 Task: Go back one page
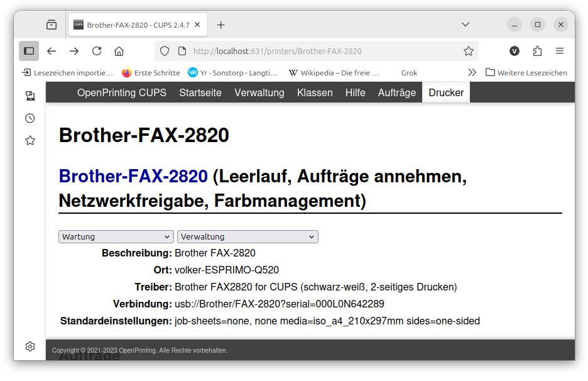coord(52,51)
